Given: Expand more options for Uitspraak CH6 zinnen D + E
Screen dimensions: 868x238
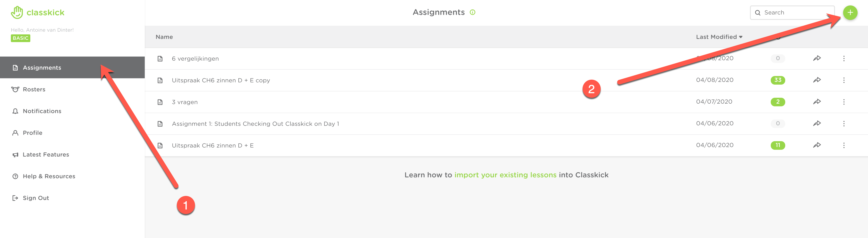Looking at the screenshot, I should (x=844, y=145).
